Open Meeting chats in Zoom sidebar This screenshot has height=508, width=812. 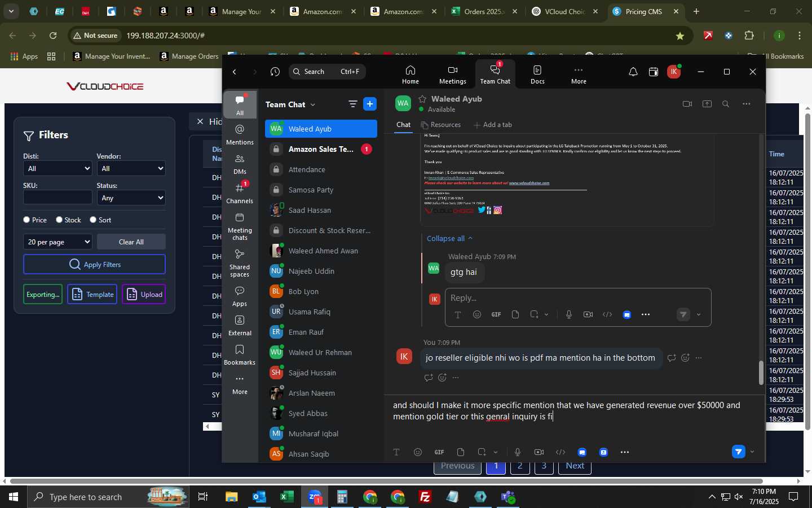(x=240, y=226)
